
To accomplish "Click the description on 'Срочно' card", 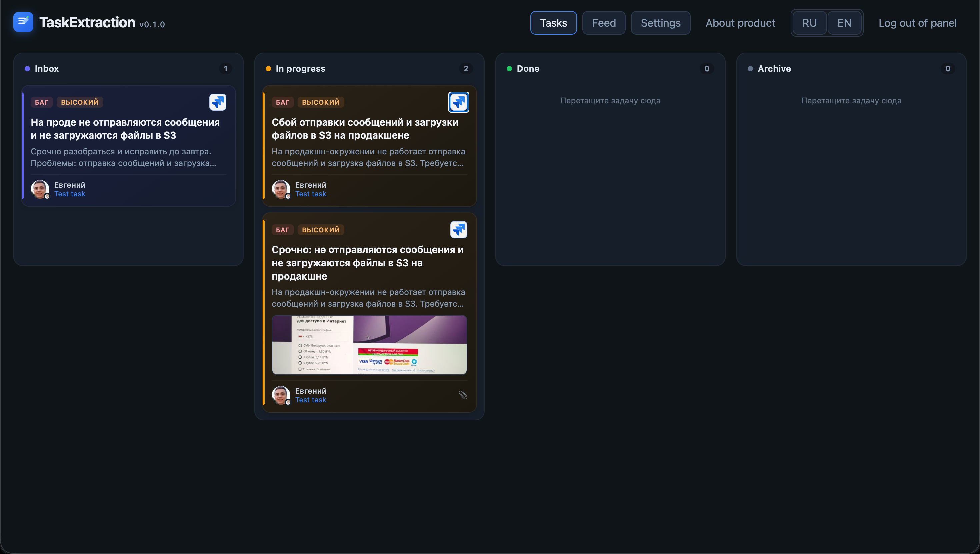I will [368, 298].
